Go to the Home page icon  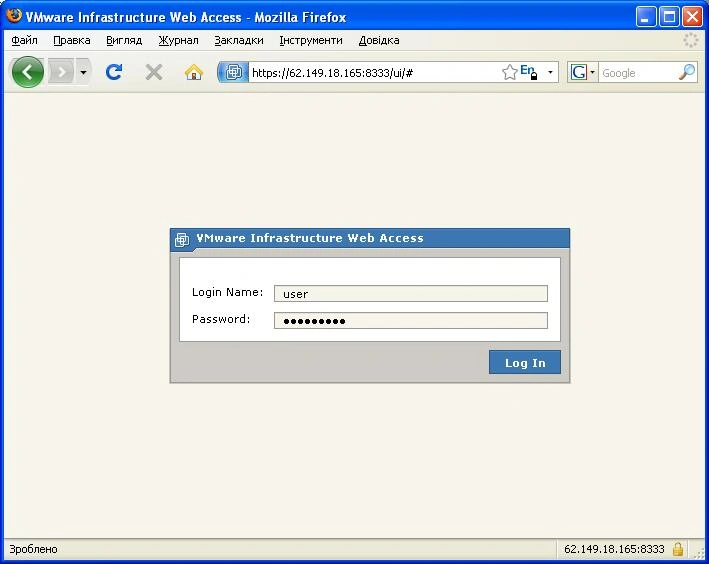pos(194,72)
